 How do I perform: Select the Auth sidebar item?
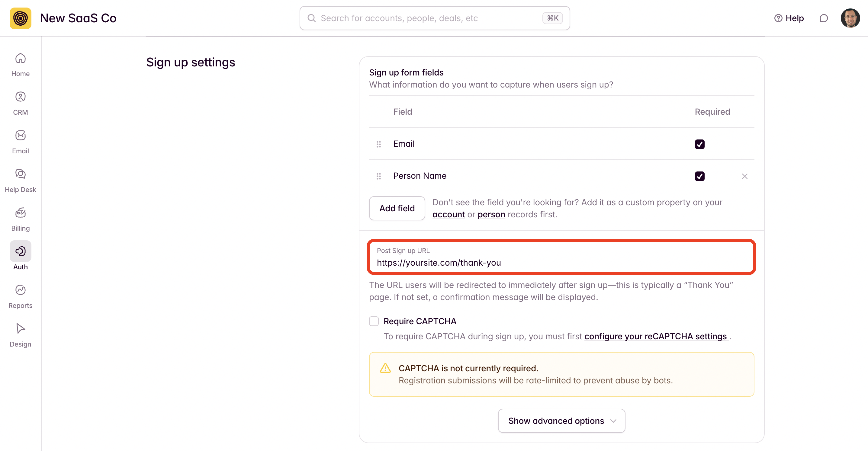point(20,256)
